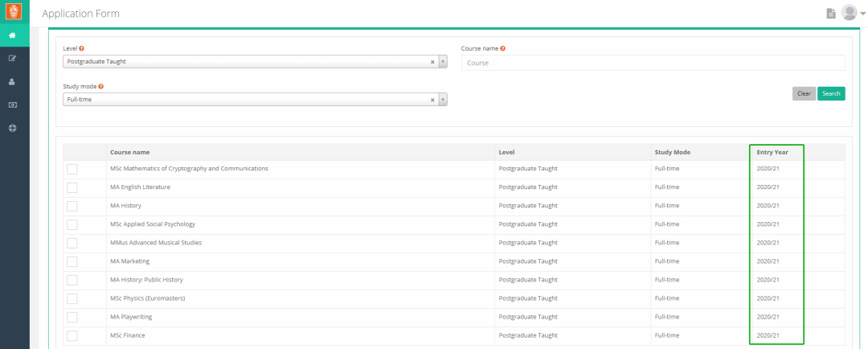Click the university crest logo
Viewport: 868px width, 349px height.
click(x=13, y=11)
